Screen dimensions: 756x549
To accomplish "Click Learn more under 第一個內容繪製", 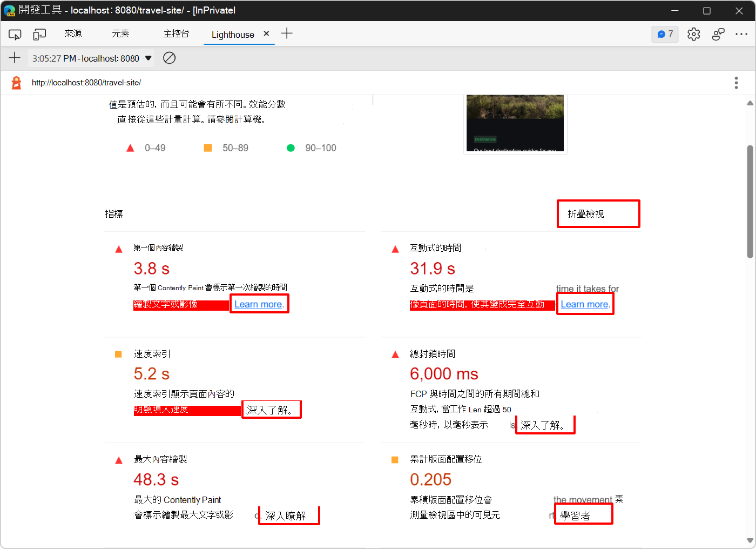I will (x=258, y=304).
